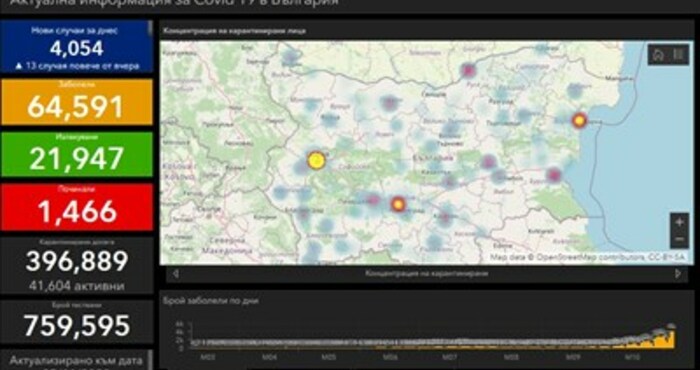
Task: Click the 759,595 tests count panel
Action: (x=77, y=322)
